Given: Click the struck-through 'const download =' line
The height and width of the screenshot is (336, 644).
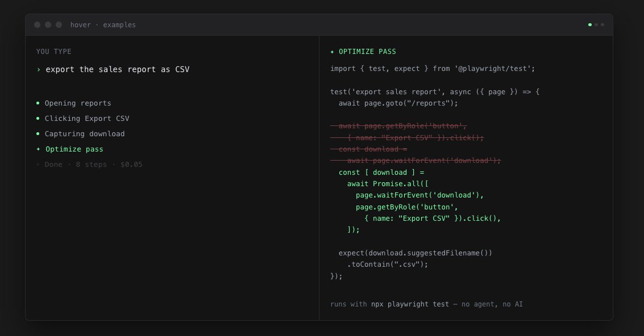Looking at the screenshot, I should click(x=369, y=149).
